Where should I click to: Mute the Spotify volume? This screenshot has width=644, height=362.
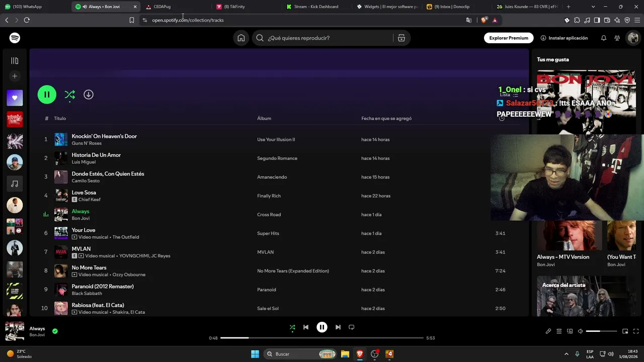(580, 331)
